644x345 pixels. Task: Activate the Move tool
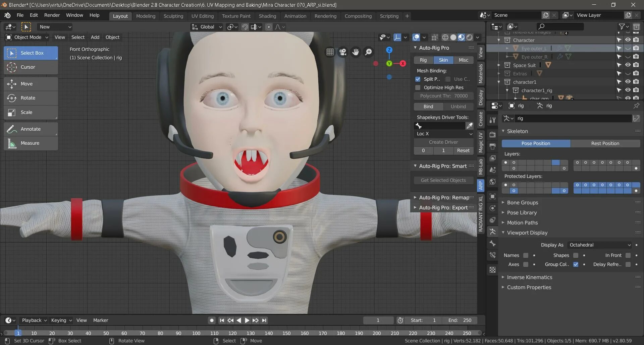pyautogui.click(x=31, y=84)
